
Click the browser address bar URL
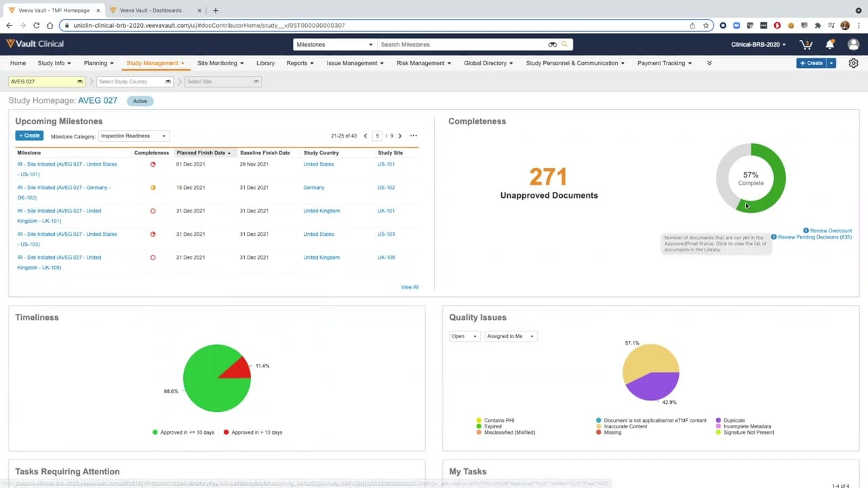click(x=209, y=25)
